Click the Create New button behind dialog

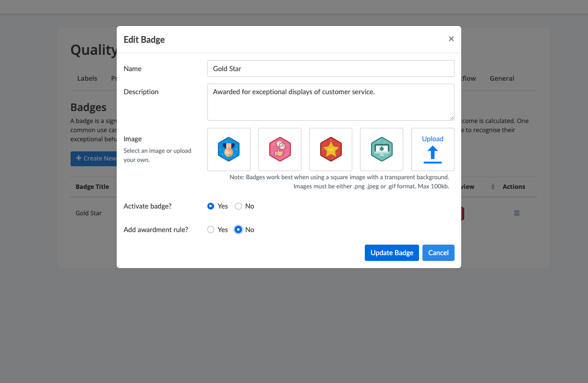tap(94, 158)
